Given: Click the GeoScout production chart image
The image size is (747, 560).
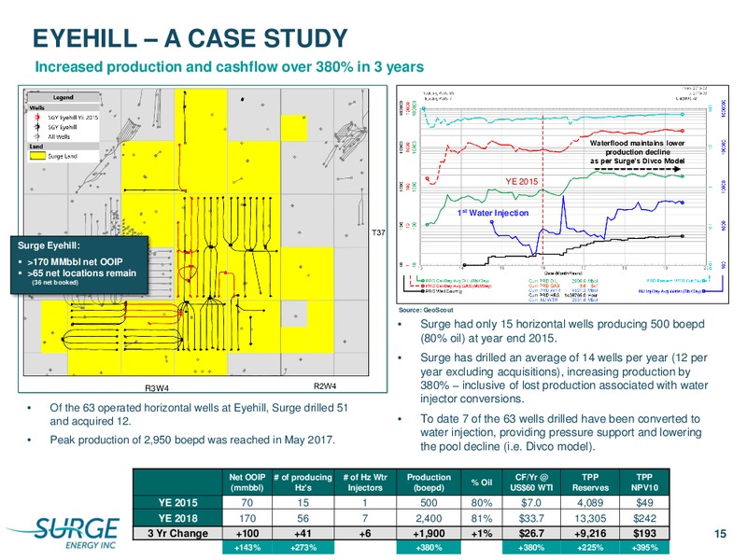Looking at the screenshot, I should 563,194.
